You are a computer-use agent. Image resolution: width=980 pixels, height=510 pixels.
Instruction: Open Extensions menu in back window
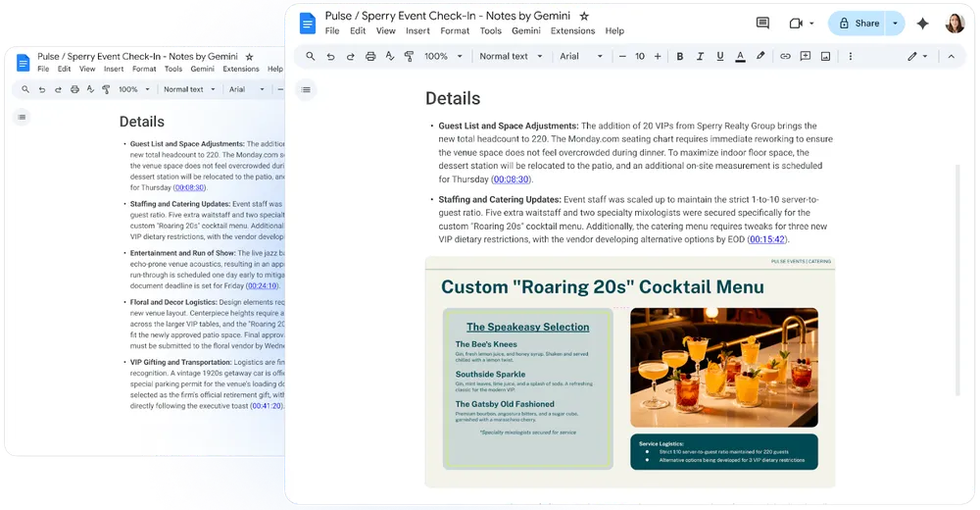tap(241, 70)
